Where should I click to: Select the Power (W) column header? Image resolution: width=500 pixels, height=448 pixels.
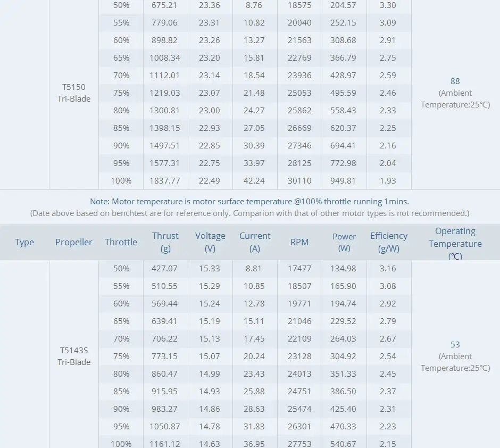[344, 242]
